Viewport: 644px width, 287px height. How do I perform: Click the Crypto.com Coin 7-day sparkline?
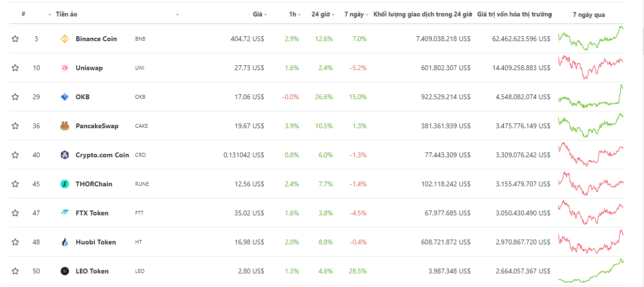pyautogui.click(x=591, y=154)
